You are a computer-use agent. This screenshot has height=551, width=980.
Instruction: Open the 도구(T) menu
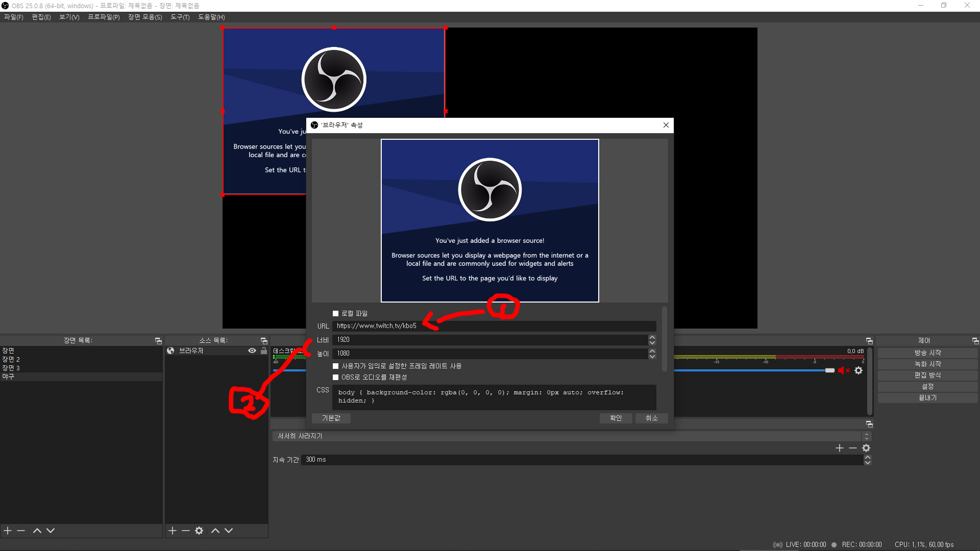click(x=180, y=17)
